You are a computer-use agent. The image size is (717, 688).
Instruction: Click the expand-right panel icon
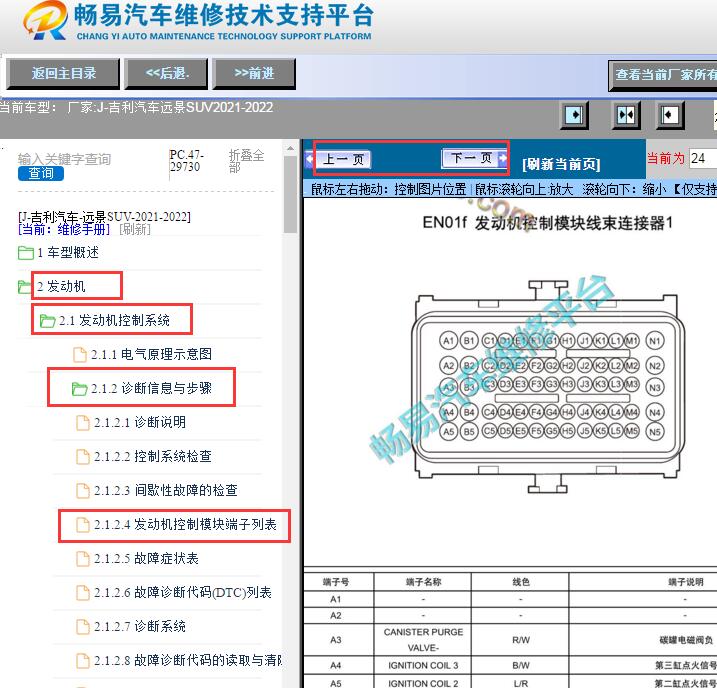point(574,115)
